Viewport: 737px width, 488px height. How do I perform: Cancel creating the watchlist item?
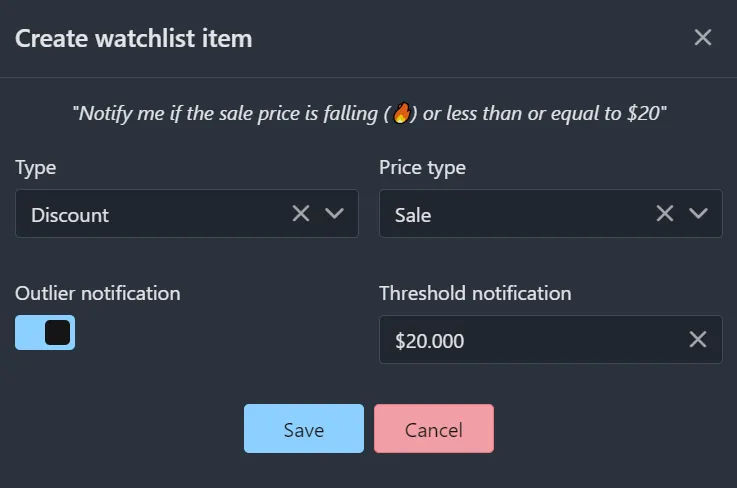(x=434, y=428)
